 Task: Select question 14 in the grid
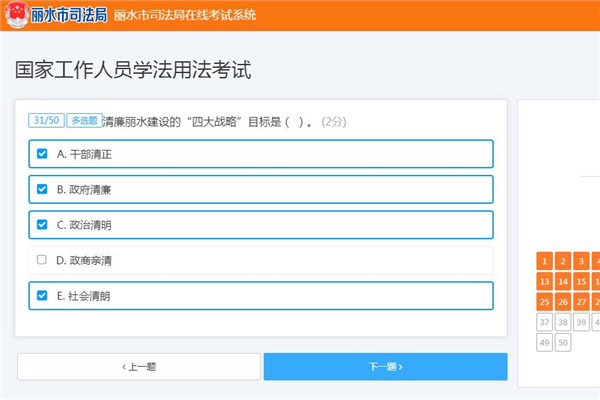(563, 281)
